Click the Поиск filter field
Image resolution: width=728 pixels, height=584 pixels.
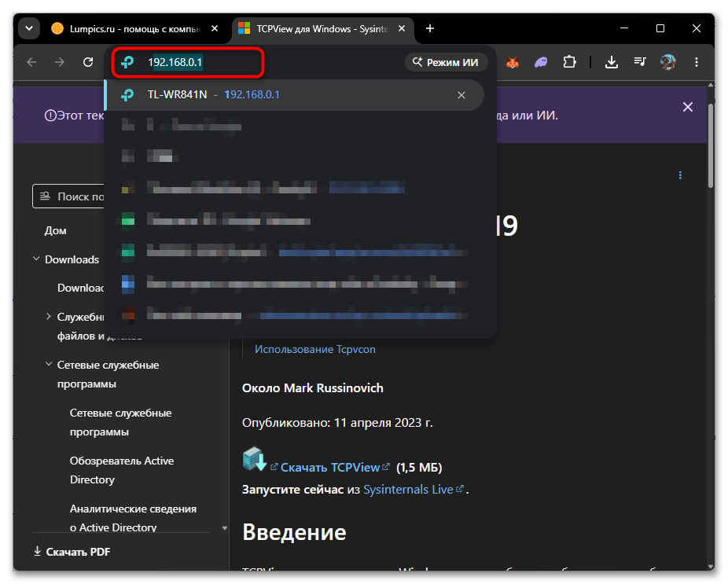coord(68,197)
